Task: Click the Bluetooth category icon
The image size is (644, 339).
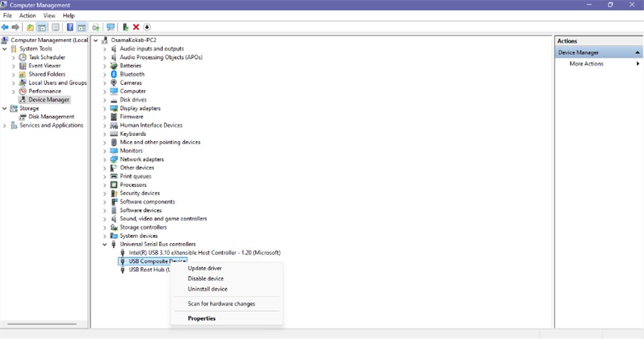Action: [114, 74]
